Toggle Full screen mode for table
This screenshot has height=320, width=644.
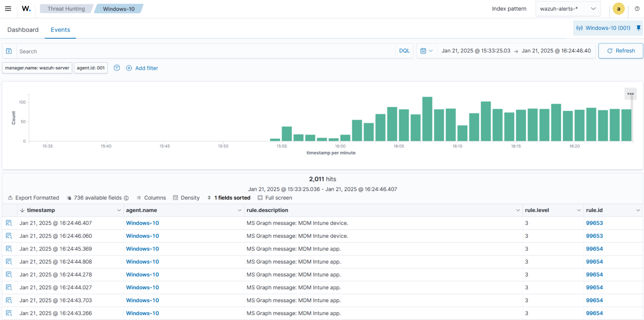pyautogui.click(x=275, y=198)
